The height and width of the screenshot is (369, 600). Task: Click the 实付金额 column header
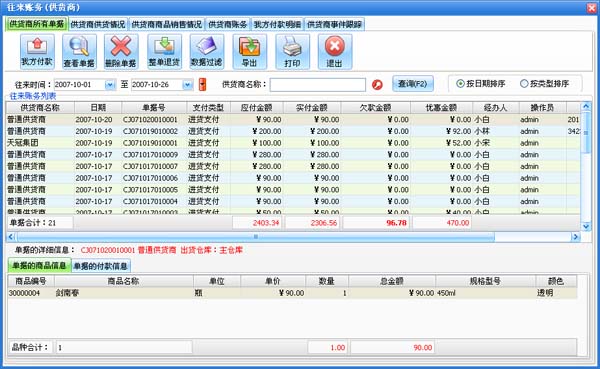[x=312, y=108]
